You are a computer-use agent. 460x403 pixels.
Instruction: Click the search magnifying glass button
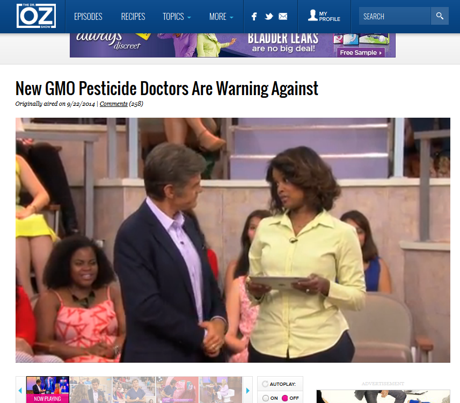440,16
